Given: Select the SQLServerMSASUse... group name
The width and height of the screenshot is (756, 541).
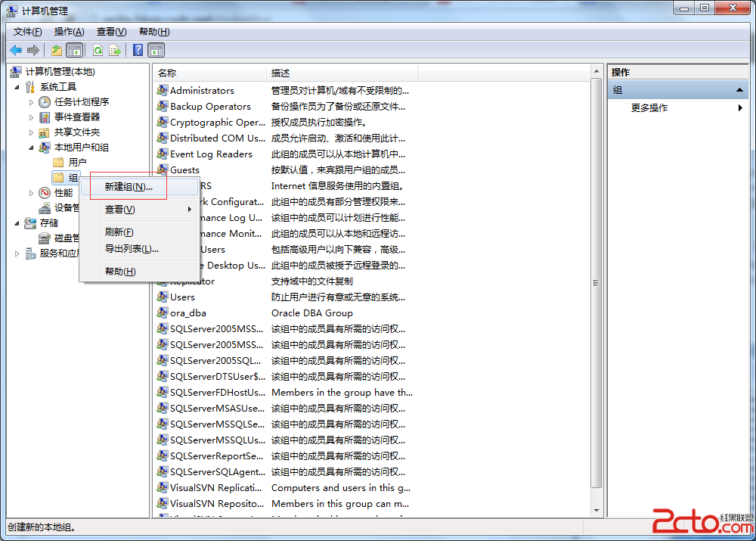Looking at the screenshot, I should click(x=218, y=409).
